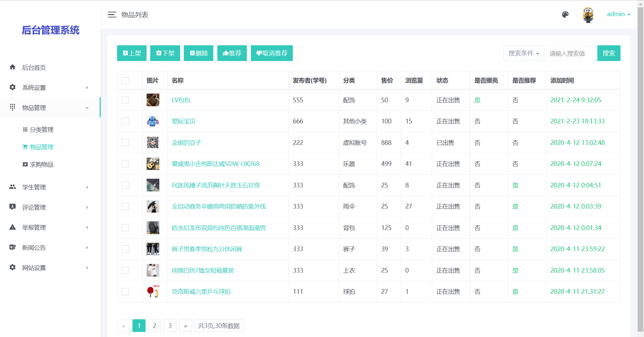Click the shopping cart icon beside 物品管理 submenu
644x337 pixels.
coord(25,147)
